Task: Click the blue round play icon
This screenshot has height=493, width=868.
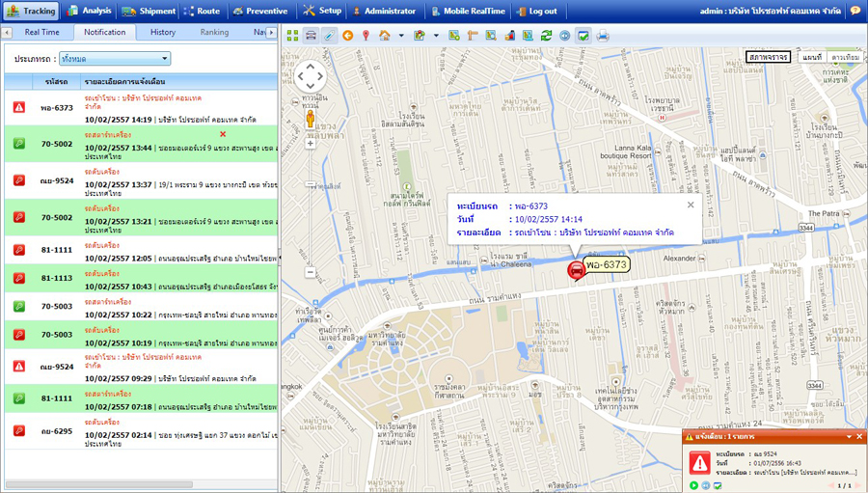Action: click(564, 36)
